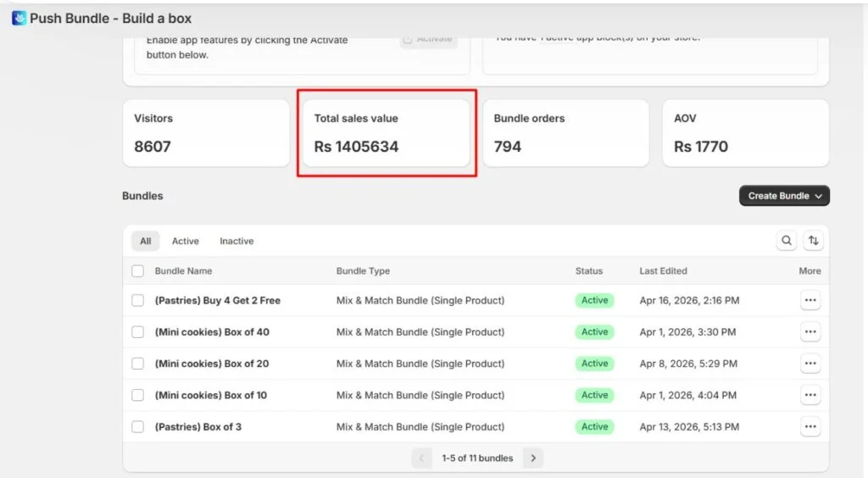Check the Pastries Buy 4 Get 2 Free row
Screen dimensions: 868x478
tap(138, 300)
